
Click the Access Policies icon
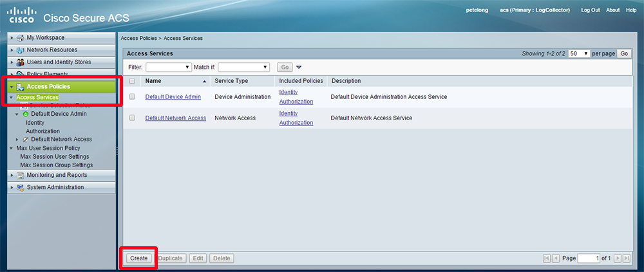(x=20, y=87)
